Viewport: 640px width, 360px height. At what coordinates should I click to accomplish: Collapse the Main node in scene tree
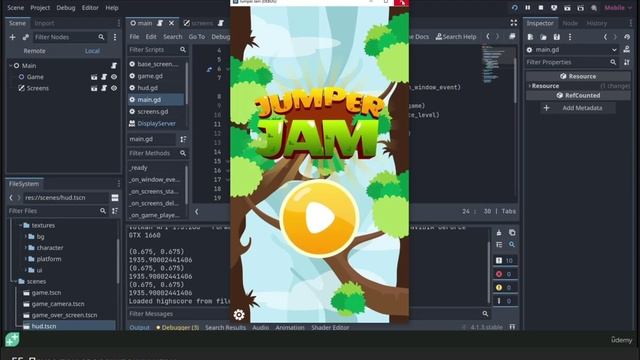(x=11, y=66)
